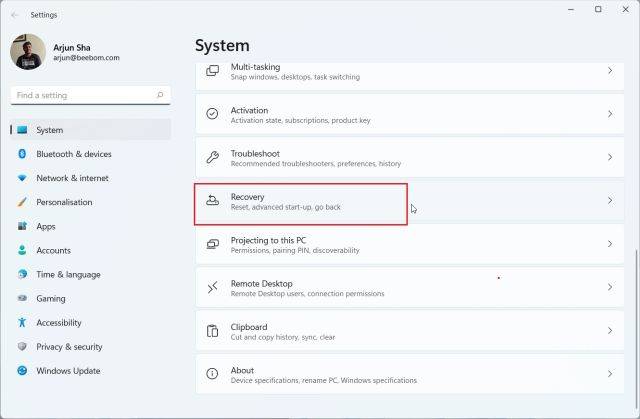Viewport: 640px width, 419px height.
Task: Click the Accessibility person icon
Action: pos(22,323)
